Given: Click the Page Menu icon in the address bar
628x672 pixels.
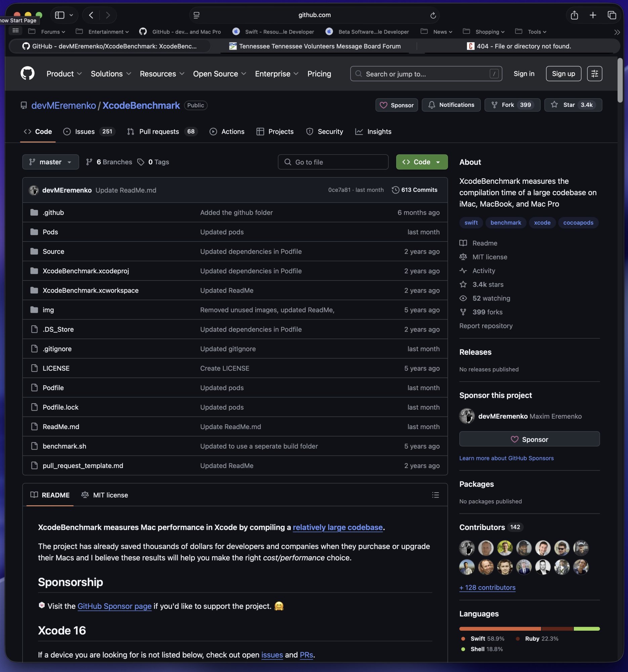Looking at the screenshot, I should click(196, 15).
